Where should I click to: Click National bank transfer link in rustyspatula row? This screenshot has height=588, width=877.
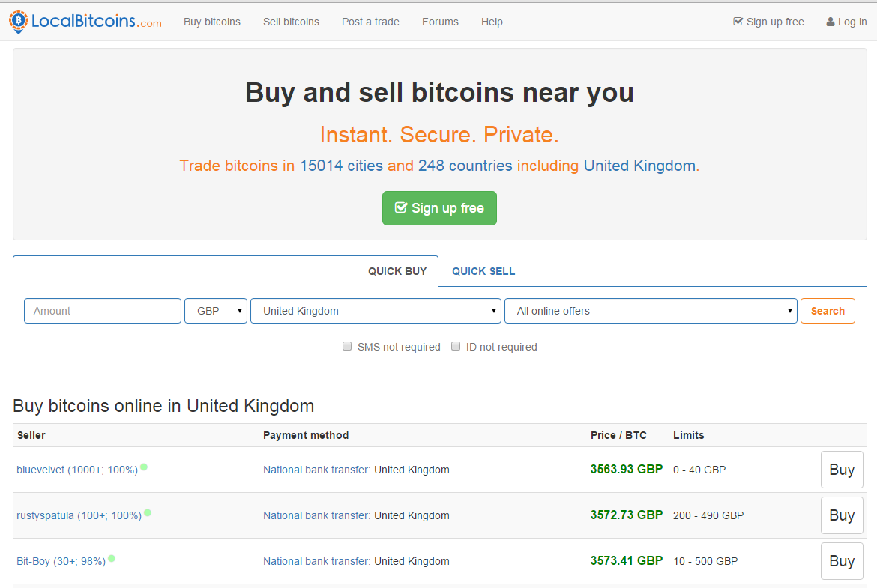point(316,516)
